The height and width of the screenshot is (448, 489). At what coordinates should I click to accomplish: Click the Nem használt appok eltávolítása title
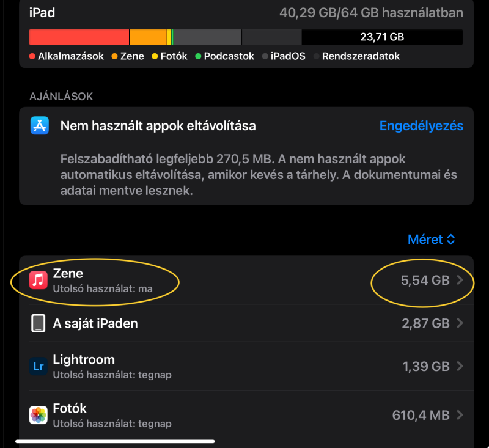(158, 126)
